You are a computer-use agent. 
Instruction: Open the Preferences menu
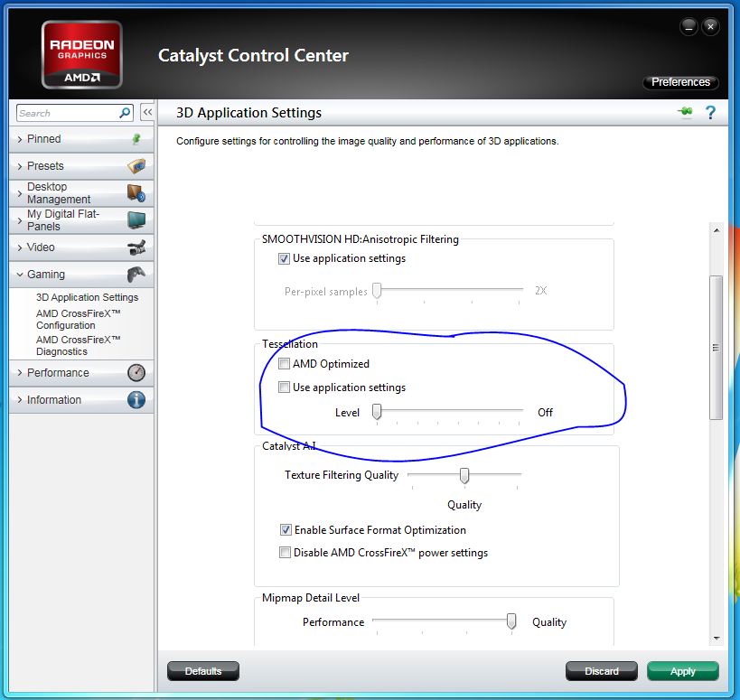(x=680, y=82)
